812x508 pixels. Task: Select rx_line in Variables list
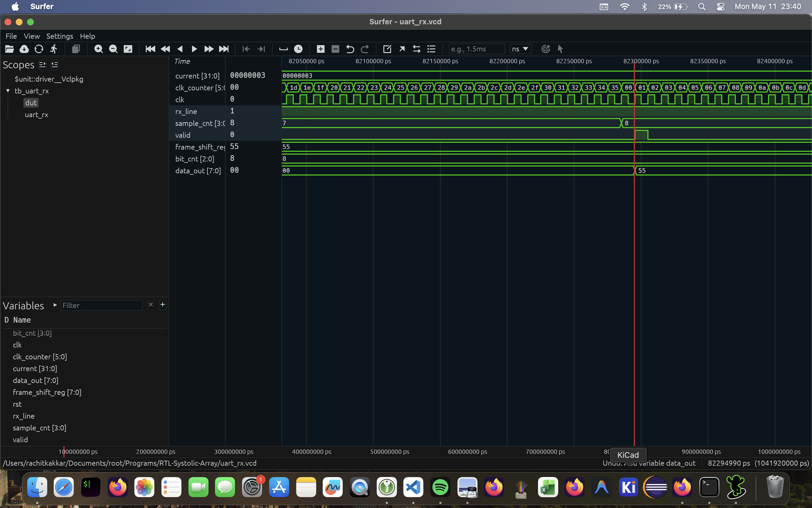tap(23, 416)
